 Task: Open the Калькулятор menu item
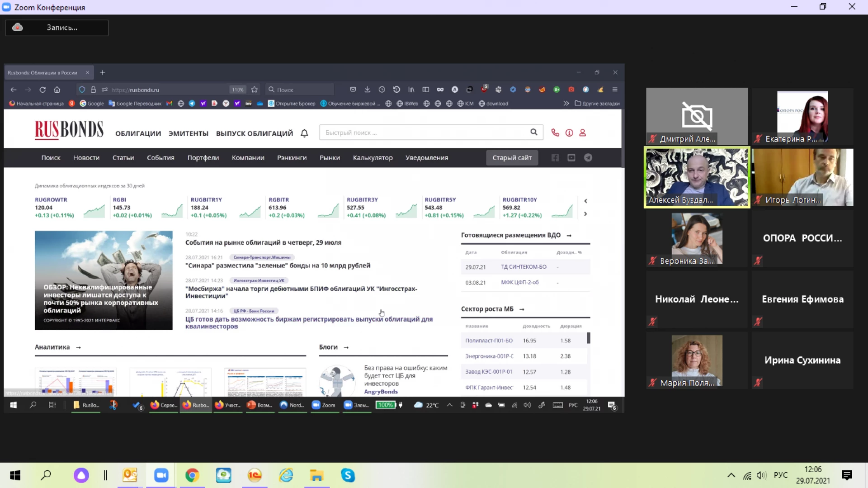coord(373,158)
